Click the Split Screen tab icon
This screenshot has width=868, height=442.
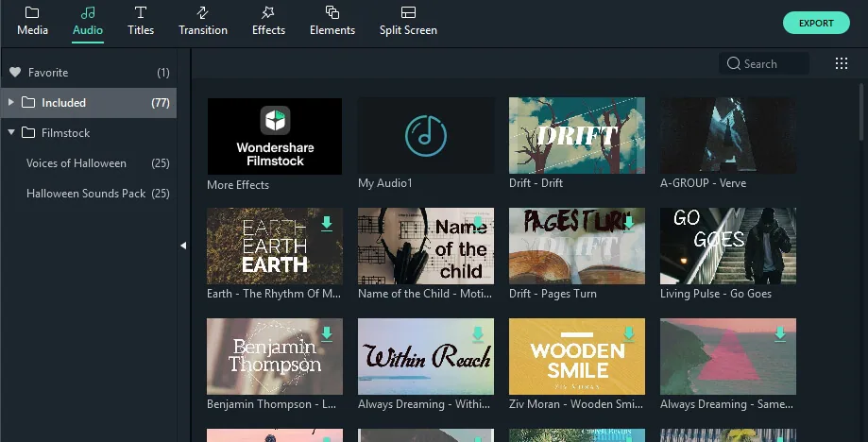point(408,12)
